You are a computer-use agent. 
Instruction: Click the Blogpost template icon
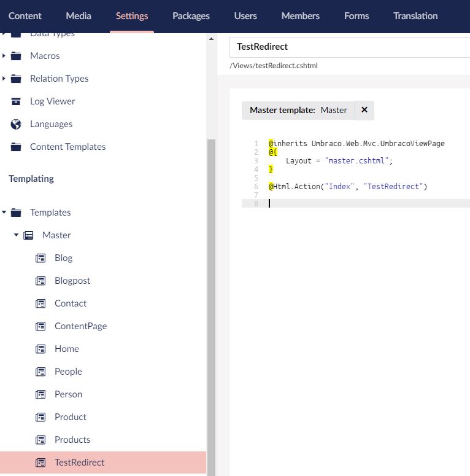tap(40, 281)
